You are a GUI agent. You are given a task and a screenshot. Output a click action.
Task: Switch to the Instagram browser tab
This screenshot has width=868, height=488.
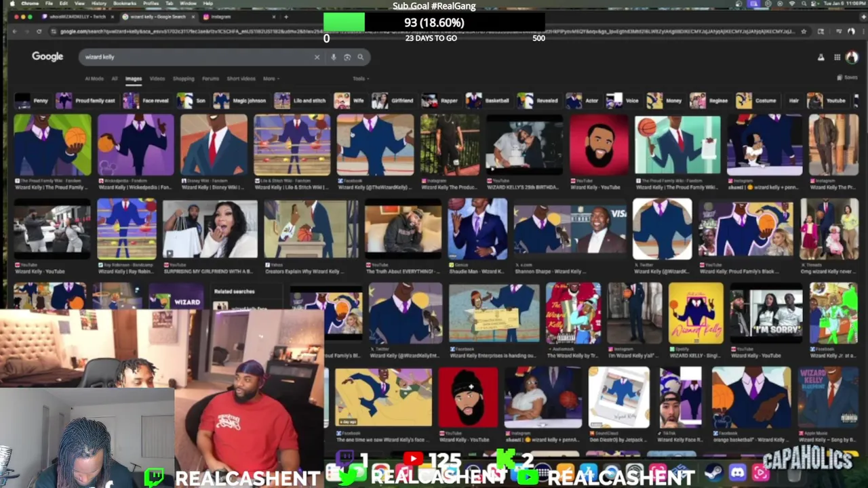coord(241,16)
